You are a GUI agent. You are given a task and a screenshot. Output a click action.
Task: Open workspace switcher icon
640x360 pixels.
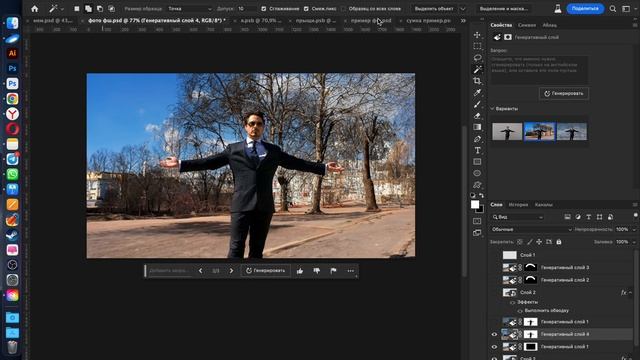pyautogui.click(x=626, y=9)
